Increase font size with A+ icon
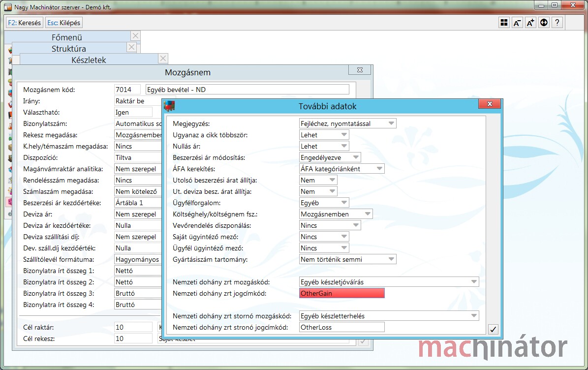 pos(530,23)
